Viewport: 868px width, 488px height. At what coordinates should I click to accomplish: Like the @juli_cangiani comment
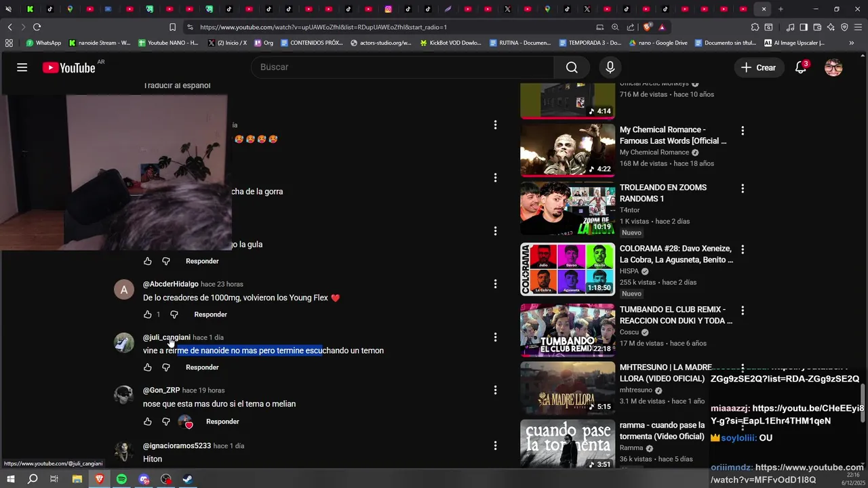(148, 367)
